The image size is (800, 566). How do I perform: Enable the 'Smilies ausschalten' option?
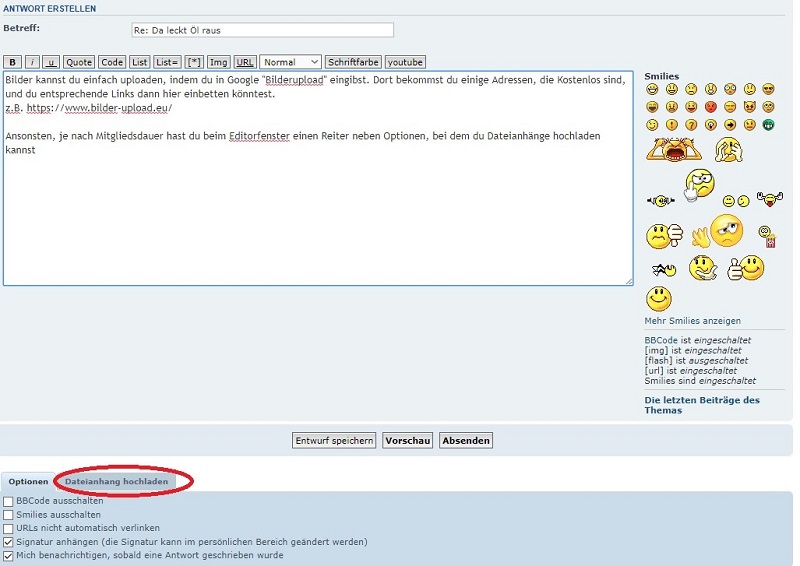(9, 514)
